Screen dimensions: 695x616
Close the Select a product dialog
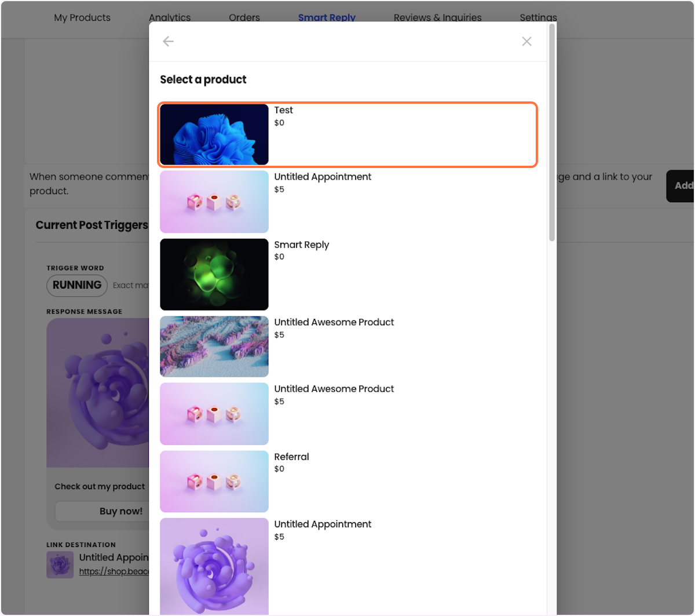[x=526, y=41]
